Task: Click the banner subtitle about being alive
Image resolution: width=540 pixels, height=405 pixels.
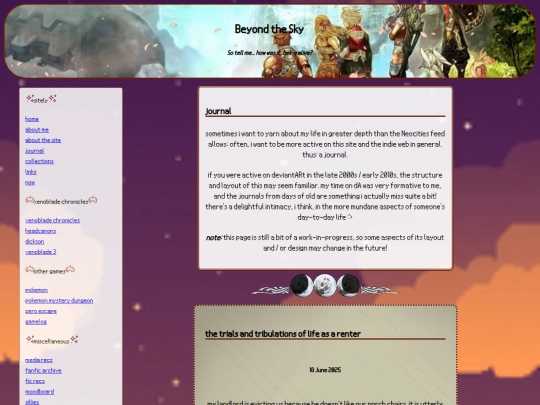Action: 270,53
